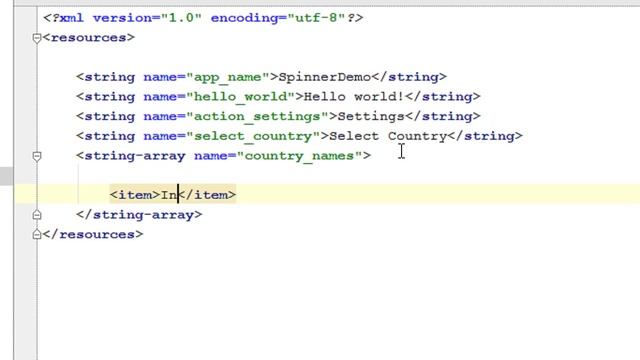Collapse the string-array country_names fold marker
640x360 pixels.
[x=37, y=156]
